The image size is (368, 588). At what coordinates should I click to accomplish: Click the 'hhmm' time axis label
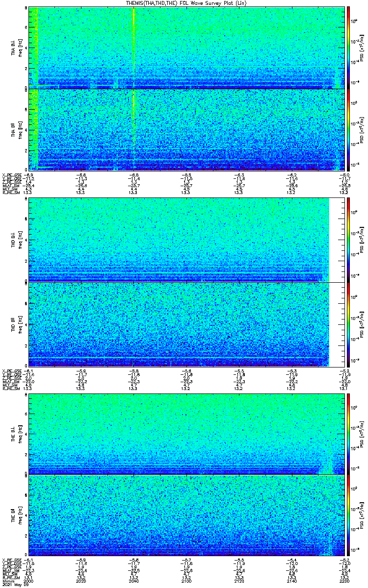(x=7, y=581)
